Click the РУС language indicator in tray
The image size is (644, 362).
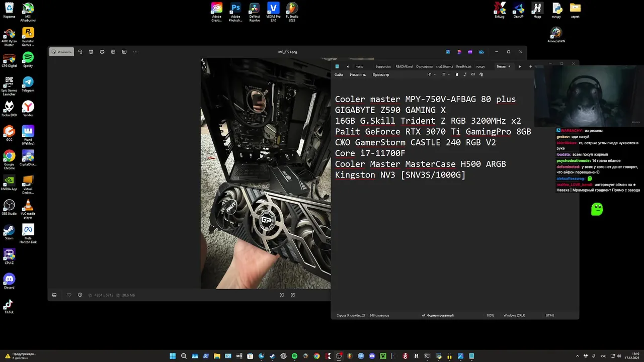pos(603,356)
